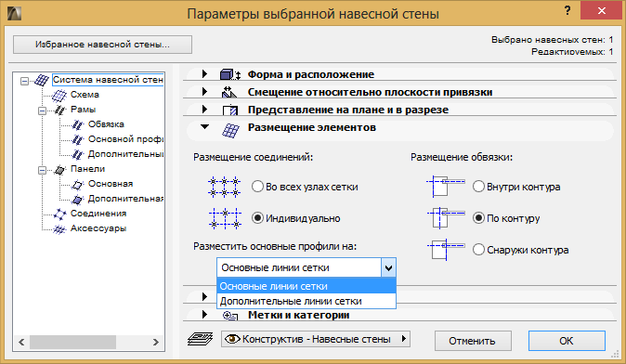Select Индивидуально radio button
626x364 pixels.
pos(257,218)
